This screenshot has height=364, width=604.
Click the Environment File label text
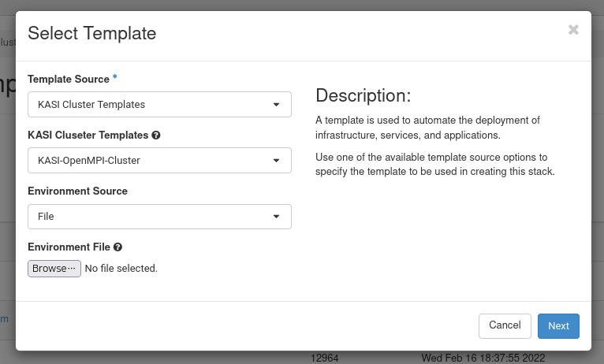(x=69, y=247)
